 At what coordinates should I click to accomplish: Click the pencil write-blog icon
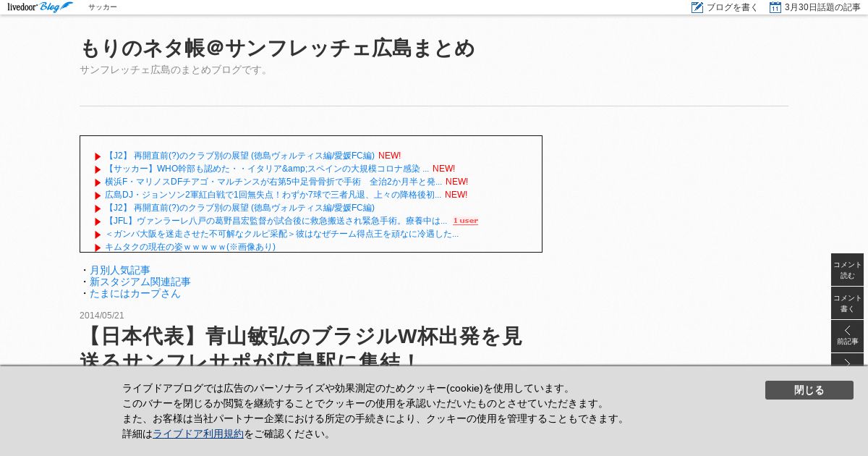tap(697, 7)
